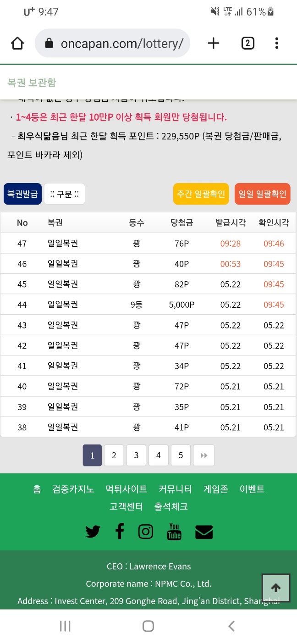The width and height of the screenshot is (297, 644).
Task: Click the 09:28 issue time cell
Action: 231,244
